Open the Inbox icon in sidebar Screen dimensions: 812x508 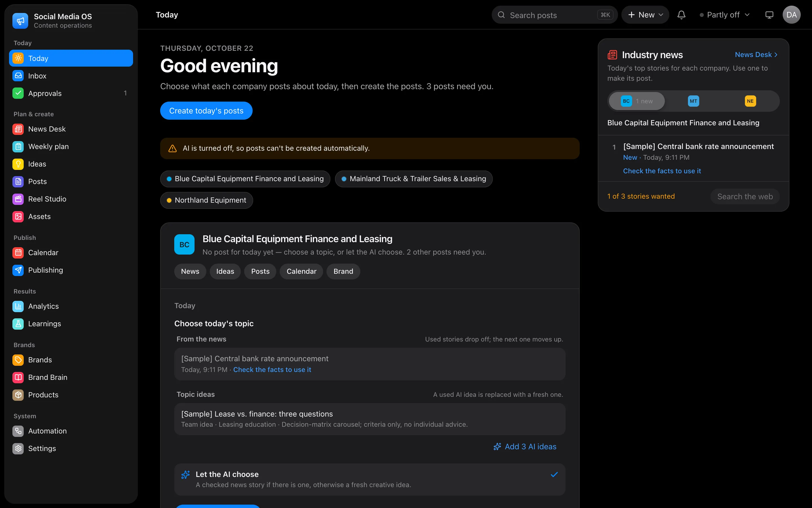pos(18,76)
